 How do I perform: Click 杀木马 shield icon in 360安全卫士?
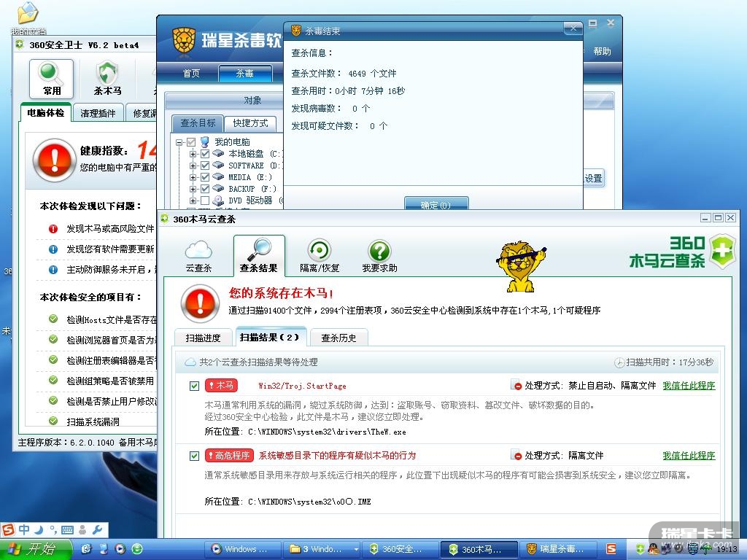pos(108,73)
